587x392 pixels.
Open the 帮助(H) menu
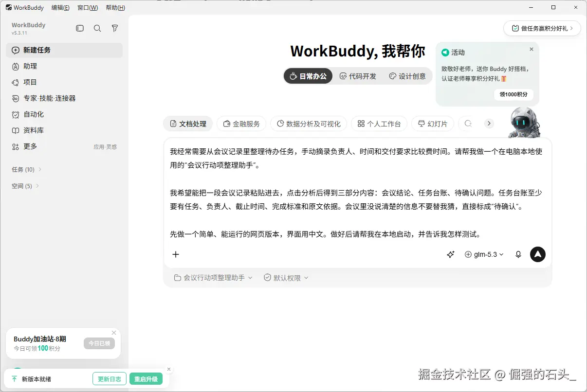point(115,8)
